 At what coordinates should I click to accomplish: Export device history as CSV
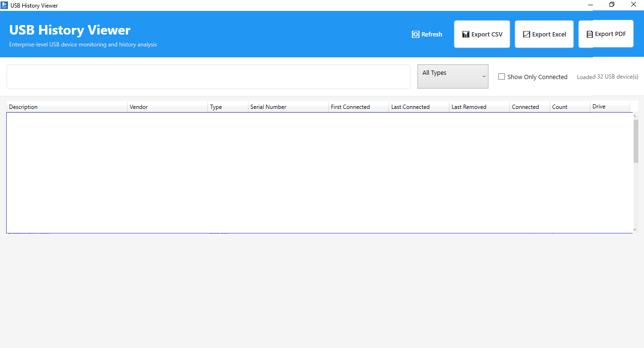tap(482, 34)
